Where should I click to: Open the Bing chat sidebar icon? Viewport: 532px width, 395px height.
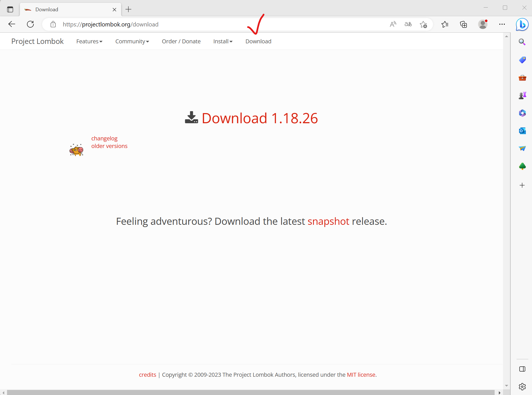(x=522, y=24)
